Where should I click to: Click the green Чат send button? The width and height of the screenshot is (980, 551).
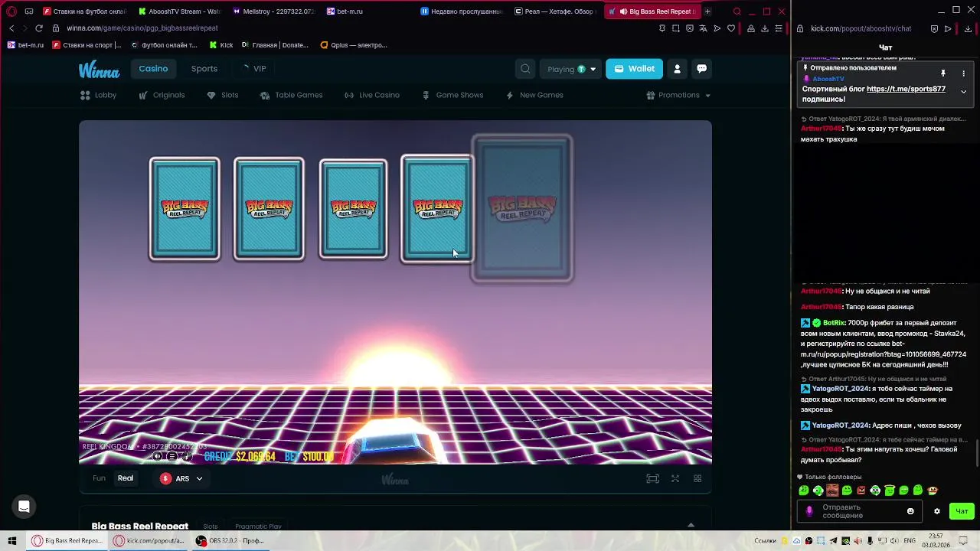[x=962, y=511]
